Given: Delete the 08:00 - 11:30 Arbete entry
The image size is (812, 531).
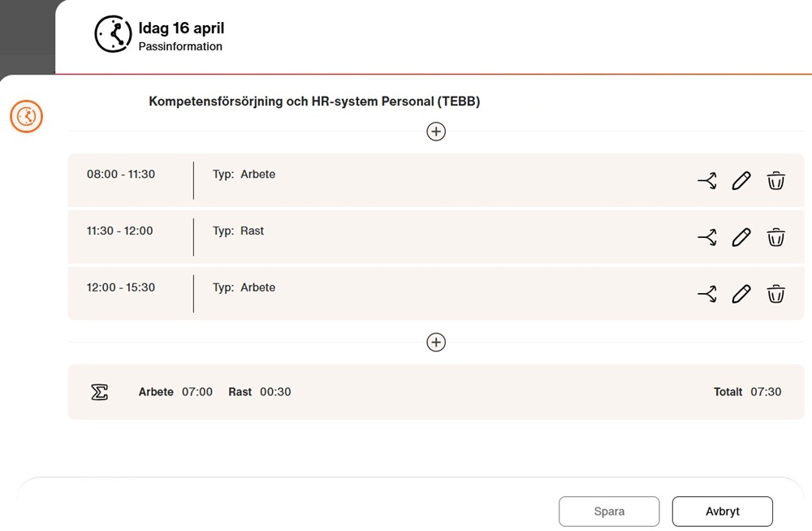Looking at the screenshot, I should [775, 181].
